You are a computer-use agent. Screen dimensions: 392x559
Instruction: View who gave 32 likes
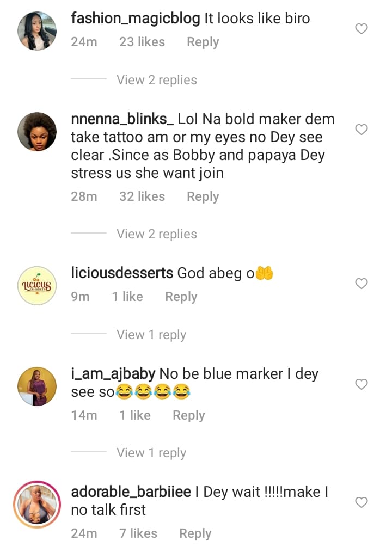[x=142, y=196]
